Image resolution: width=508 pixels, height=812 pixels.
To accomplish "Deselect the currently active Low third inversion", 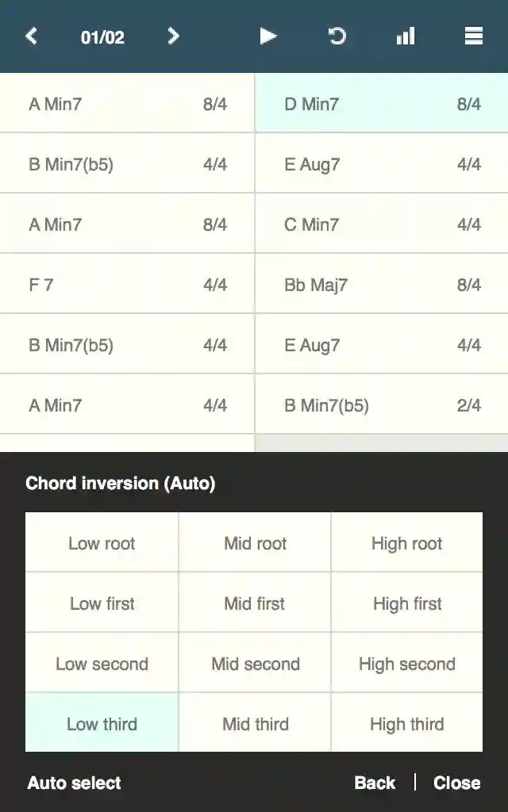I will pos(101,723).
